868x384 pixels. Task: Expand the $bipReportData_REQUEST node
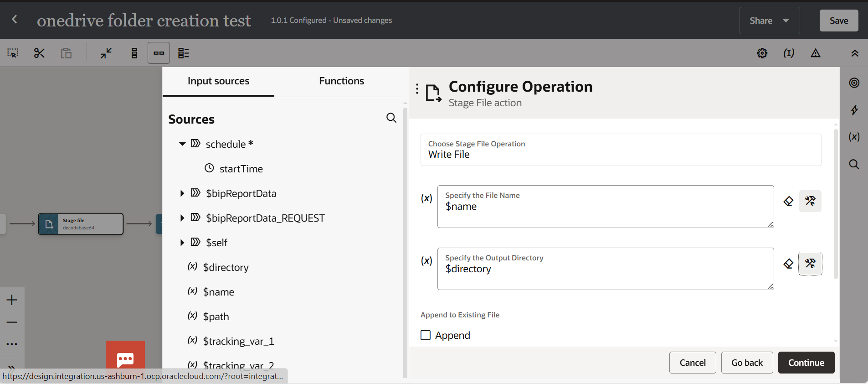pyautogui.click(x=182, y=218)
